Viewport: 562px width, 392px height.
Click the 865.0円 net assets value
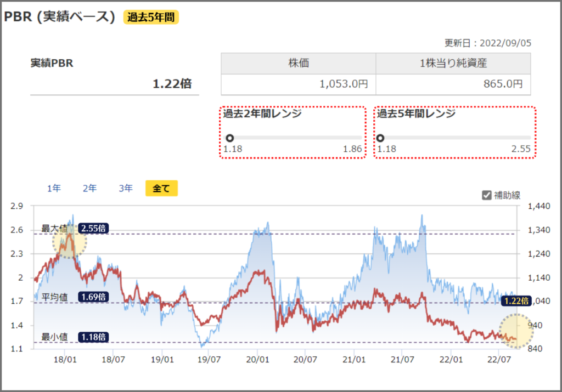click(x=503, y=84)
